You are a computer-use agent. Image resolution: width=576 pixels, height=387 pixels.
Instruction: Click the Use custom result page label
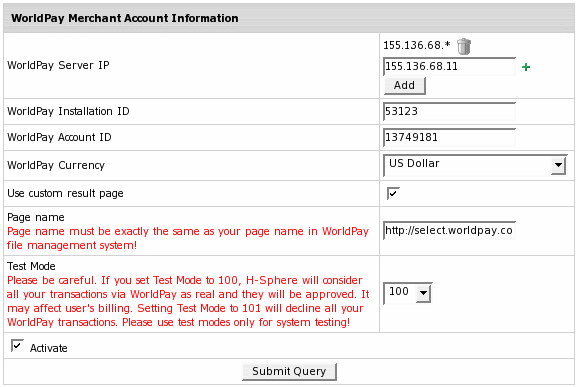click(65, 193)
